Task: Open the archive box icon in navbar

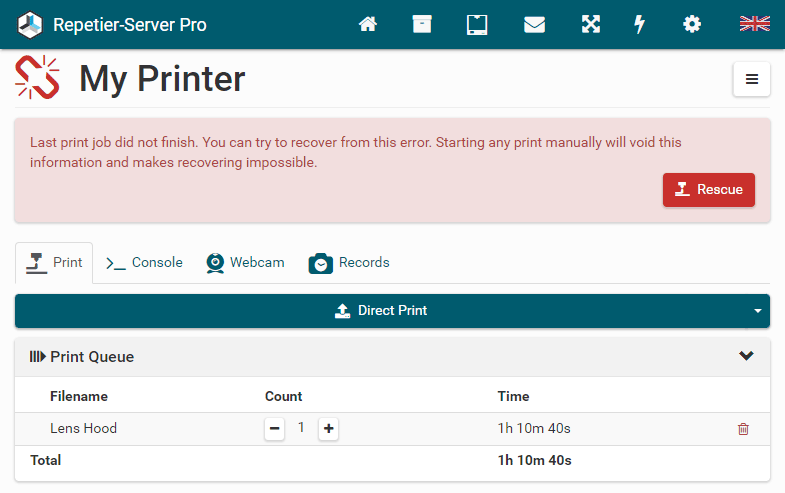Action: (422, 24)
